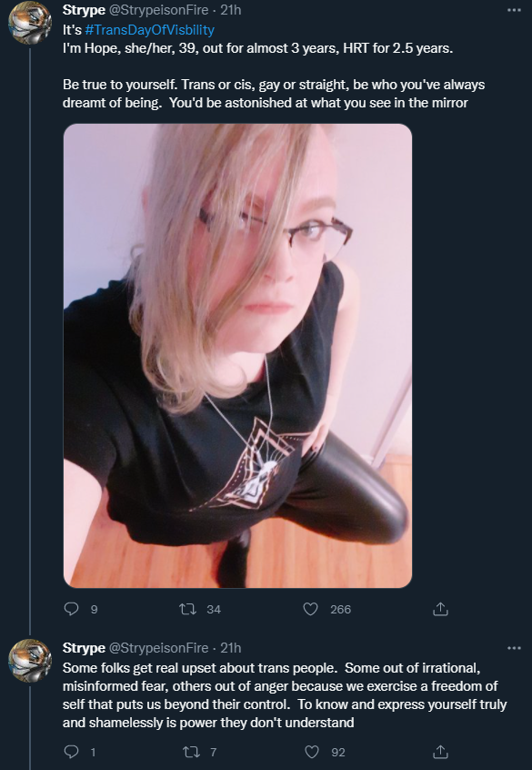Like the second tweet with 92 likes
This screenshot has height=770, width=532.
point(312,752)
